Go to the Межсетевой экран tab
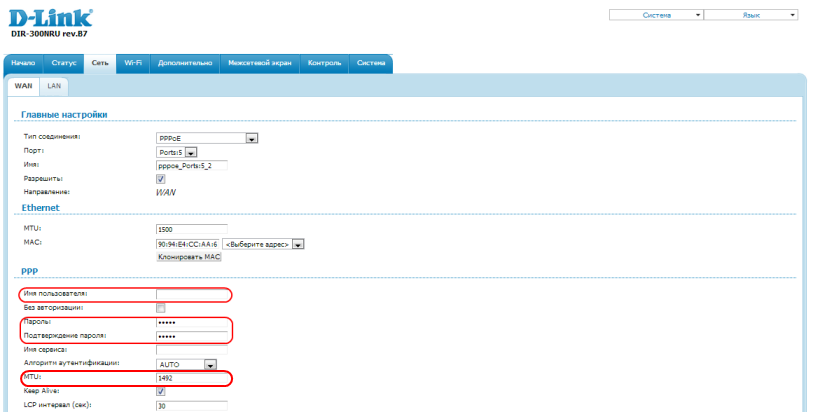813x412 pixels. [x=260, y=63]
